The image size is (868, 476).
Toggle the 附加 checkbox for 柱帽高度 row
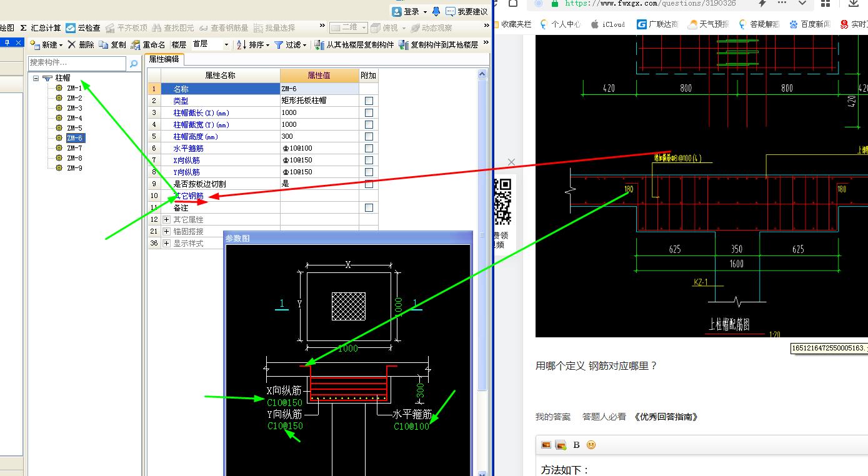(x=369, y=136)
